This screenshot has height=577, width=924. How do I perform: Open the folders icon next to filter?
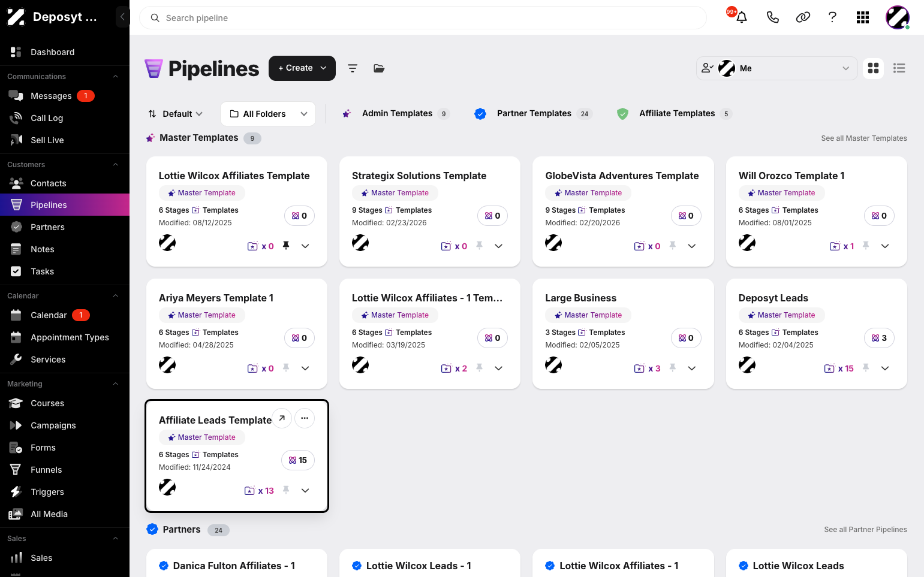(x=379, y=68)
